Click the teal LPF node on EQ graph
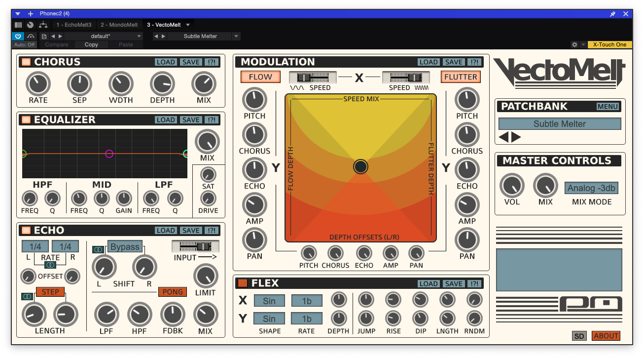The width and height of the screenshot is (644, 358). [x=185, y=154]
